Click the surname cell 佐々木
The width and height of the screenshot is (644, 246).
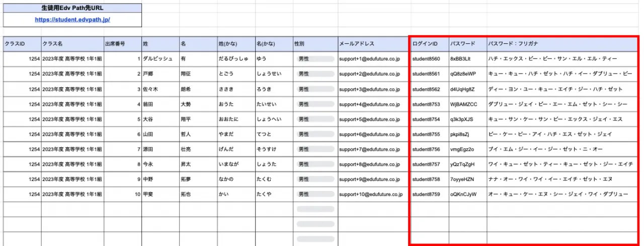160,89
